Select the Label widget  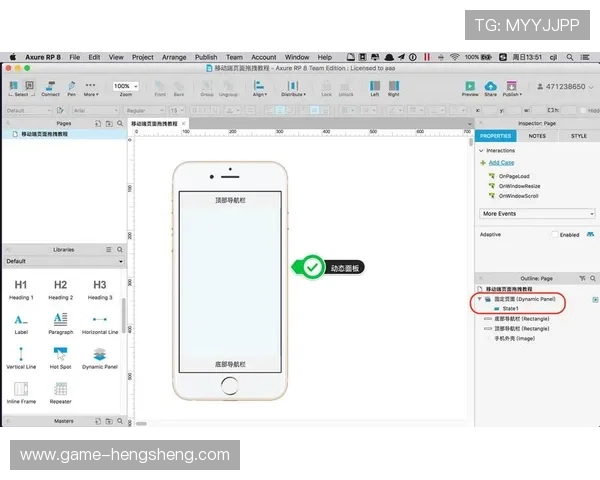click(21, 324)
